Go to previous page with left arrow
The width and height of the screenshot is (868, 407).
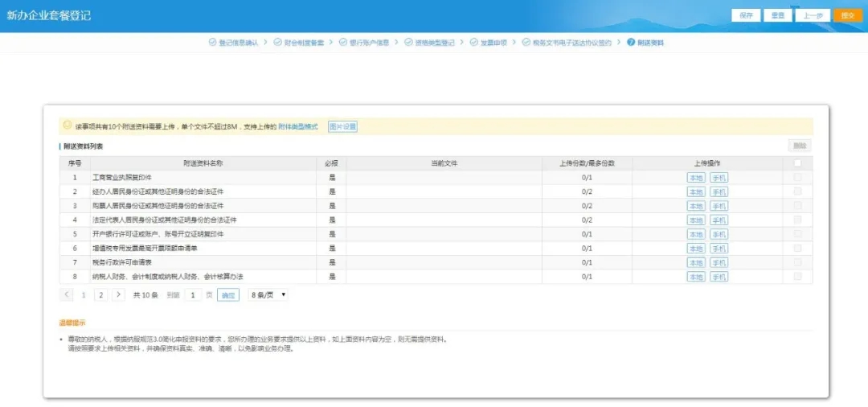click(67, 294)
